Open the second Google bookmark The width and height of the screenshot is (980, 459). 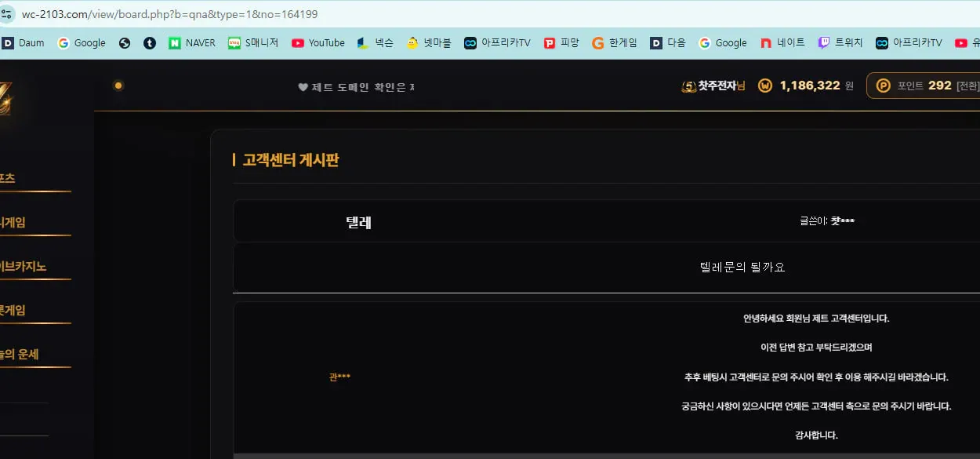pyautogui.click(x=723, y=43)
